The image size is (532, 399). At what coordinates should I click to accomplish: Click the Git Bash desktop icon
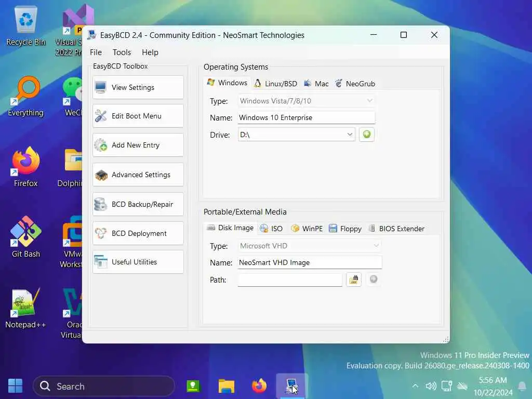[26, 237]
